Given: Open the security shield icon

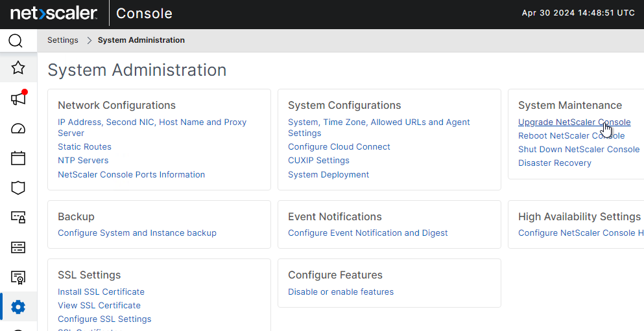Looking at the screenshot, I should [18, 188].
